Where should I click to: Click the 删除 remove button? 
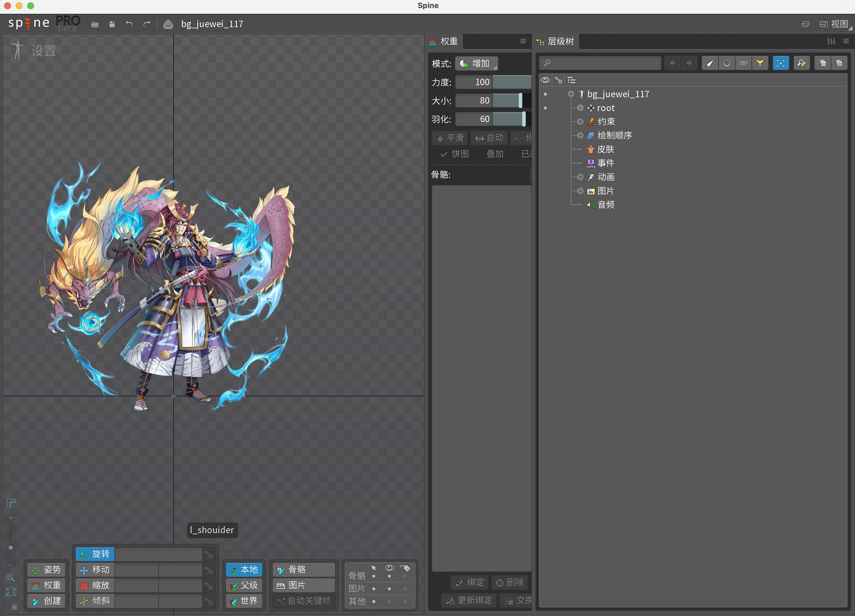point(509,583)
